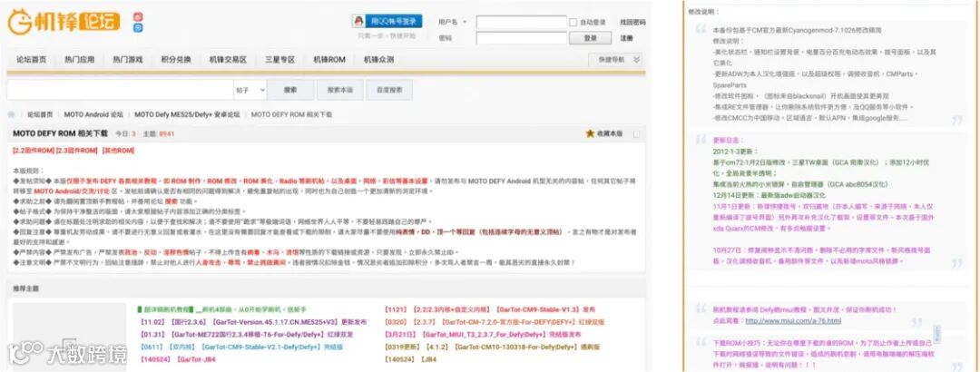Click the 找回密码 link
This screenshot has height=372, width=980.
click(x=632, y=22)
